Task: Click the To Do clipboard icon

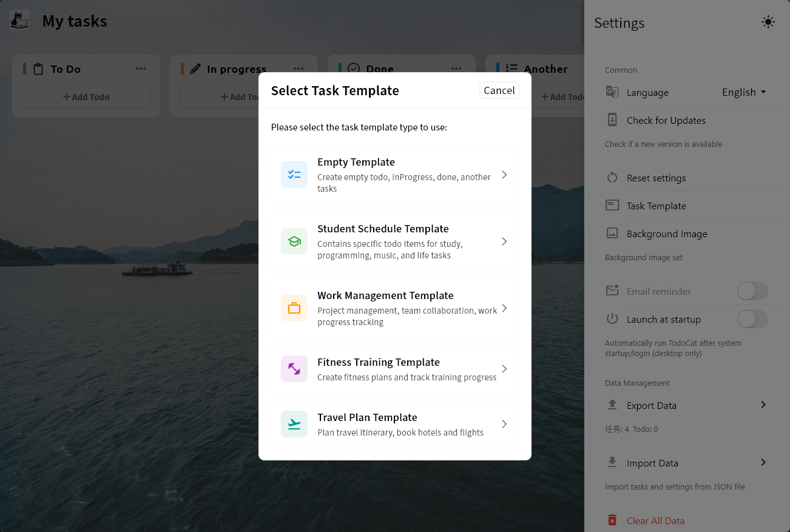Action: click(x=38, y=69)
